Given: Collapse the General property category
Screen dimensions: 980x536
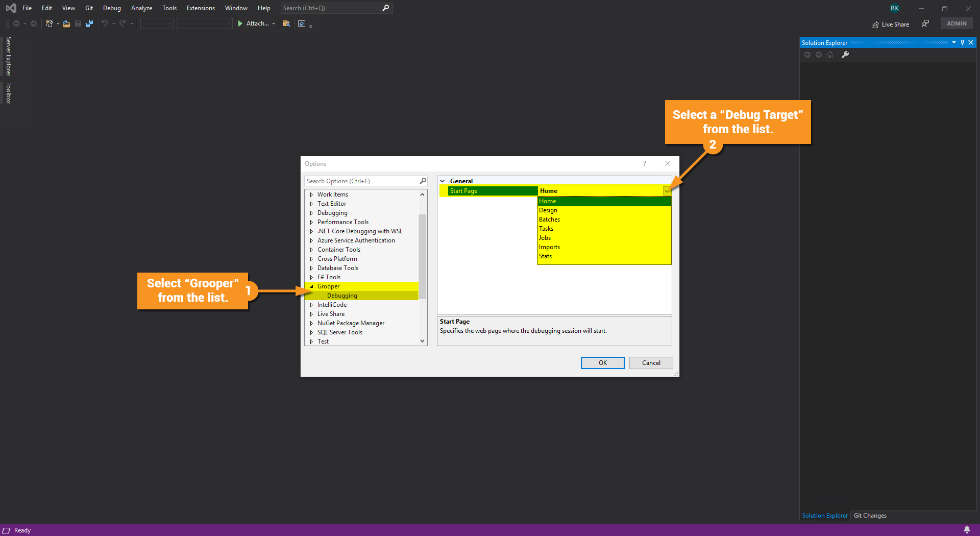Looking at the screenshot, I should point(443,181).
